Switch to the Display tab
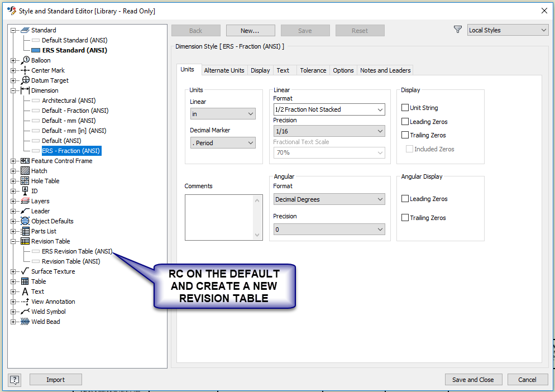The width and height of the screenshot is (555, 392). coord(260,70)
